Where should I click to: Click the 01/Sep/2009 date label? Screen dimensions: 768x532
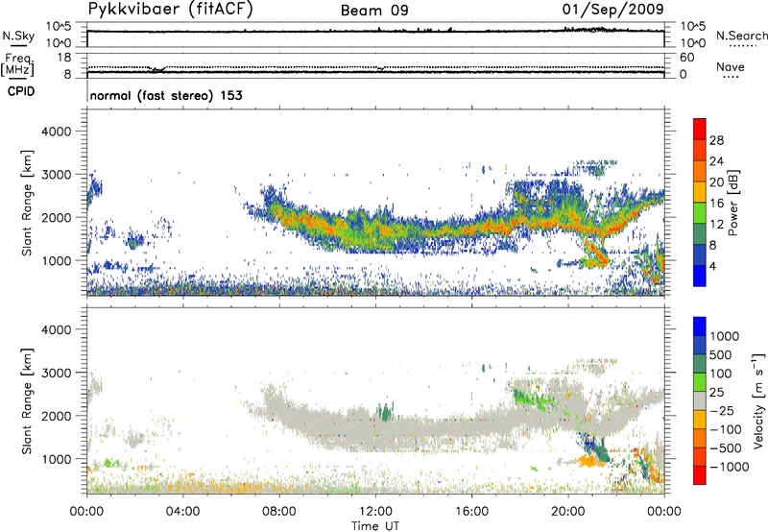[613, 10]
